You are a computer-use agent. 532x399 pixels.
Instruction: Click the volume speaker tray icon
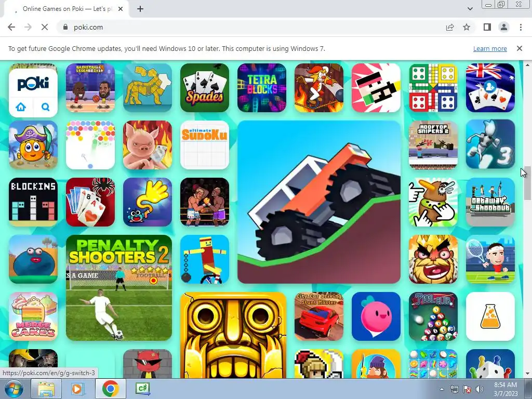(480, 389)
